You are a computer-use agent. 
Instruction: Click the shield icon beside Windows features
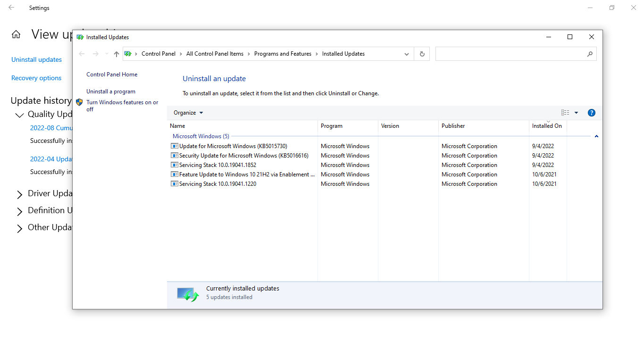click(x=79, y=102)
